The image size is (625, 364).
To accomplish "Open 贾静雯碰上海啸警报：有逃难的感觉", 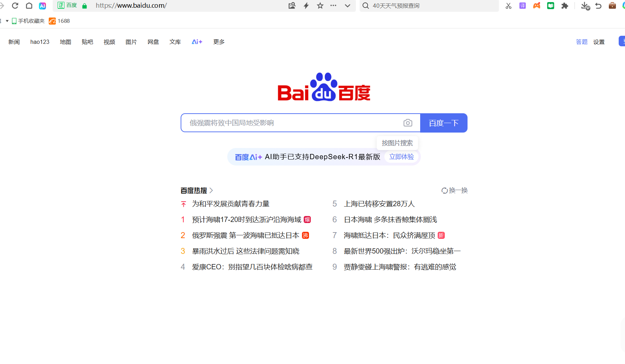I will (400, 267).
